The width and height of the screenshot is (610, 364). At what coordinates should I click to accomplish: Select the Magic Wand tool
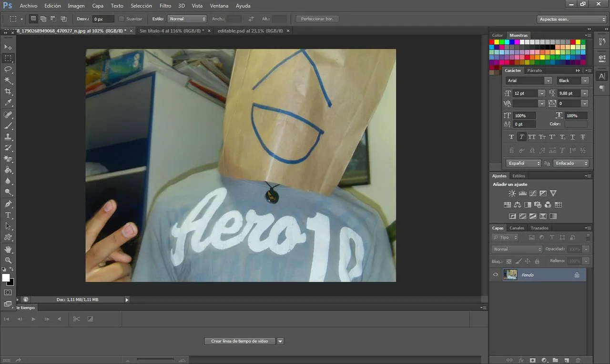(8, 81)
